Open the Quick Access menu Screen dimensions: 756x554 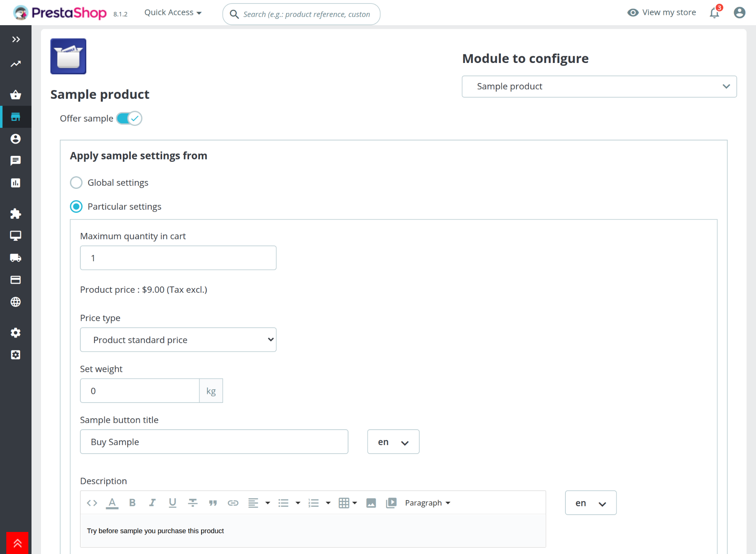173,13
